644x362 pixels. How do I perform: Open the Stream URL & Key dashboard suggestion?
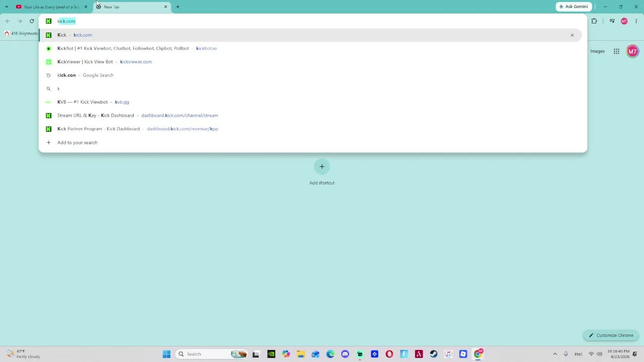310,115
